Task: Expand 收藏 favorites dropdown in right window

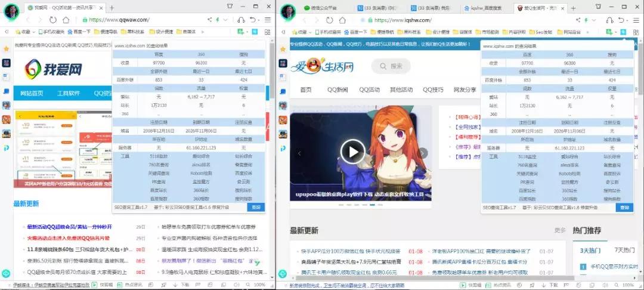Action: point(311,32)
